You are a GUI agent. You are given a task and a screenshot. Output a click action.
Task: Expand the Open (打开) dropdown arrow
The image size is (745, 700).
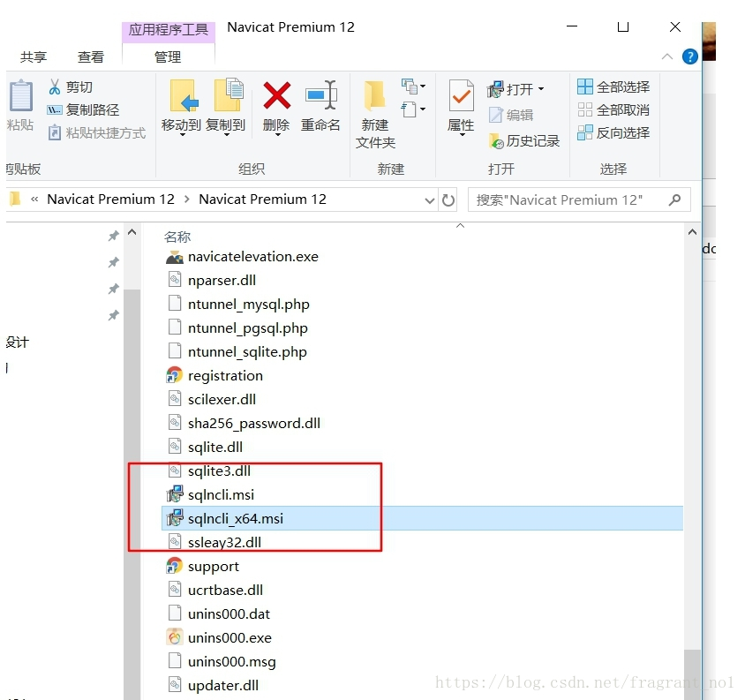point(541,89)
